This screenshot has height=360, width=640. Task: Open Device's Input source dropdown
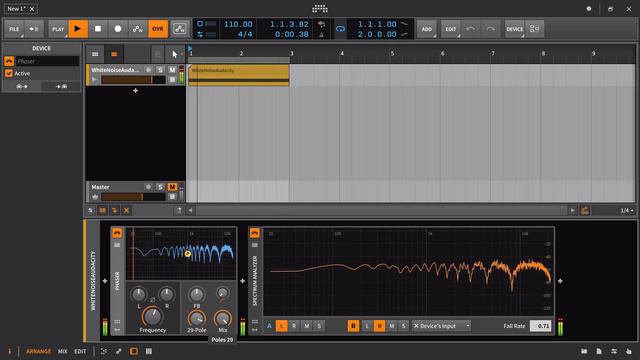[x=441, y=326]
